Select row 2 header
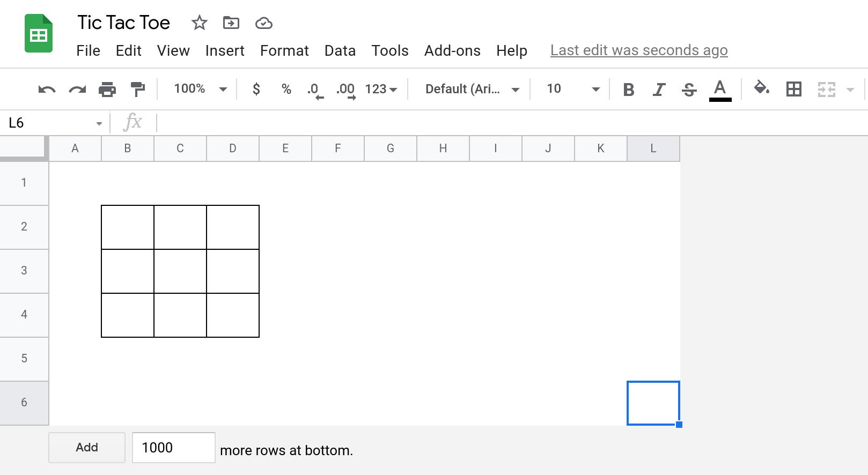 24,227
